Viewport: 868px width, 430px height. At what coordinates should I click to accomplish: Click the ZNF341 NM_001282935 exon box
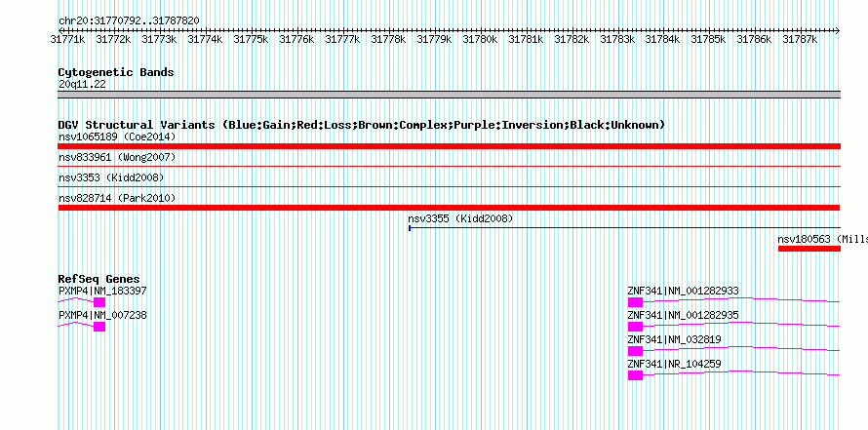pyautogui.click(x=635, y=327)
